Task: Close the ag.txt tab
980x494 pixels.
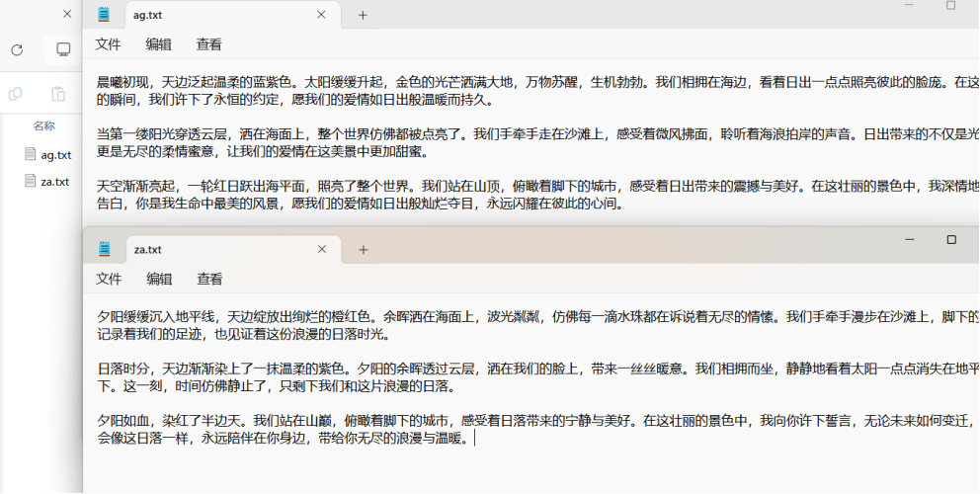Action: click(x=321, y=15)
